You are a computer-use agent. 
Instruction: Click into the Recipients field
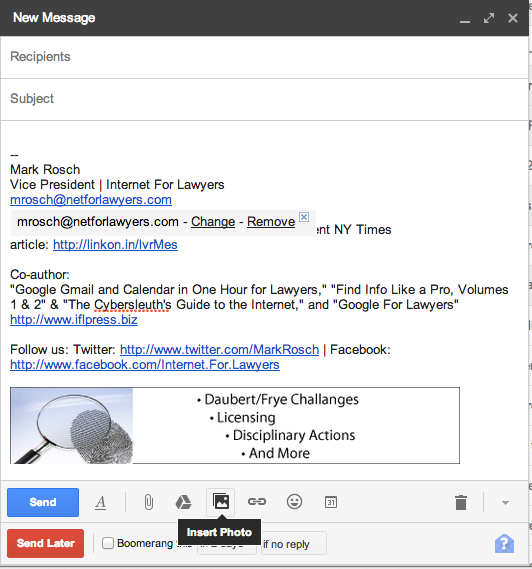coord(264,57)
